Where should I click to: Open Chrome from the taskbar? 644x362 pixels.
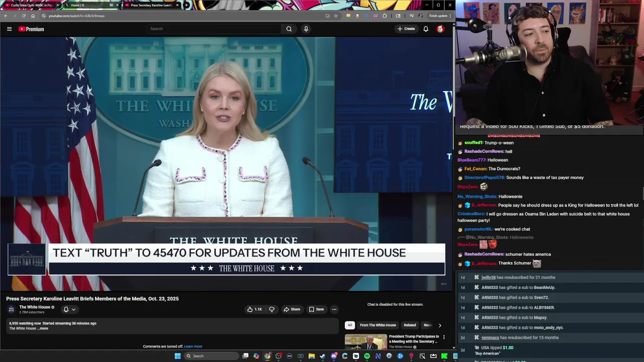tap(267, 356)
